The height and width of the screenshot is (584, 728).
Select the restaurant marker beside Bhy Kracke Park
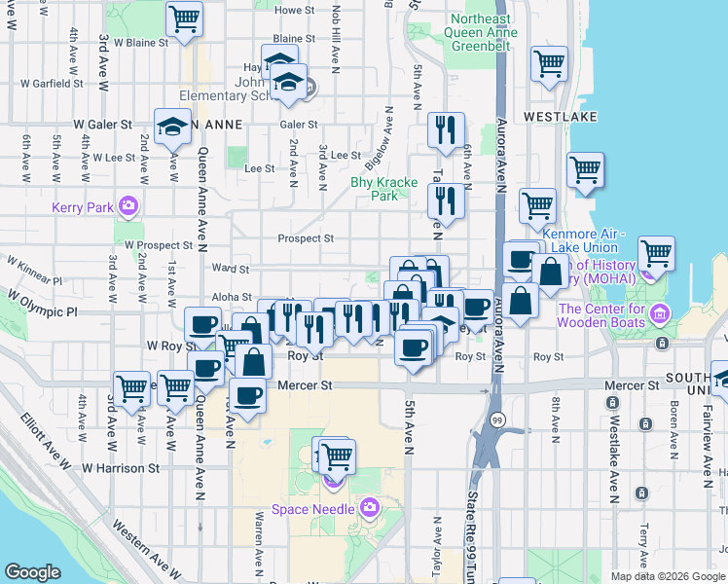[x=446, y=201]
